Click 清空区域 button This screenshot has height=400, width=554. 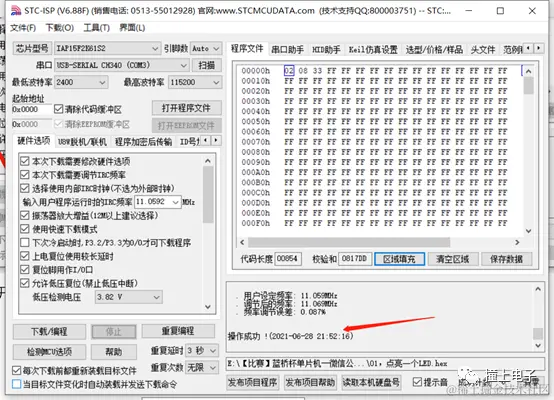[x=453, y=259]
